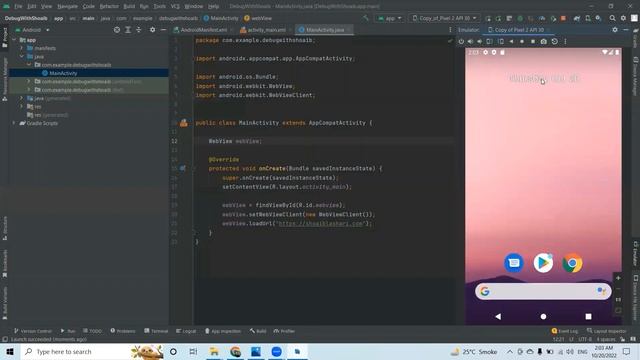
Task: Click the run gutter icon beside class MainActivity
Action: pyautogui.click(x=184, y=122)
